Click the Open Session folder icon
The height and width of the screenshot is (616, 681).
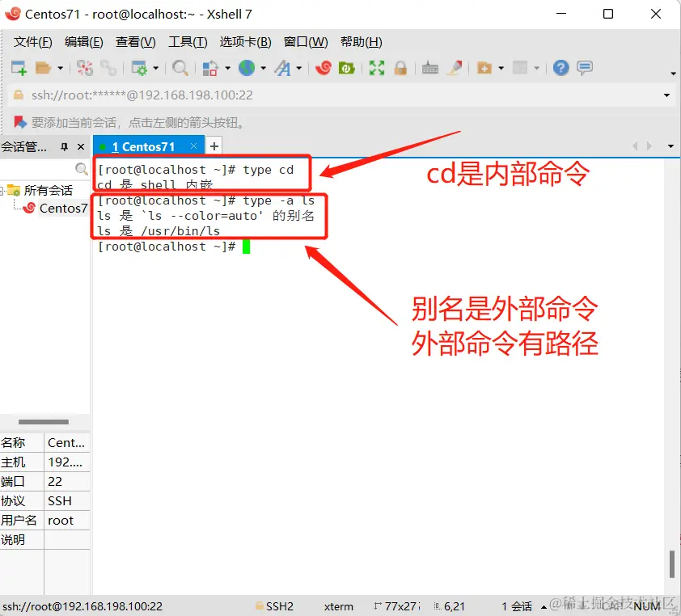pyautogui.click(x=43, y=68)
